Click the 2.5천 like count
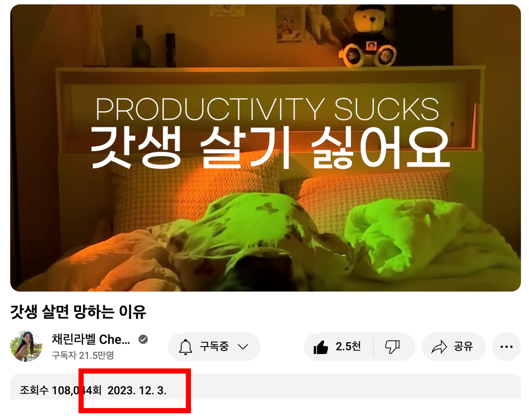 (348, 346)
